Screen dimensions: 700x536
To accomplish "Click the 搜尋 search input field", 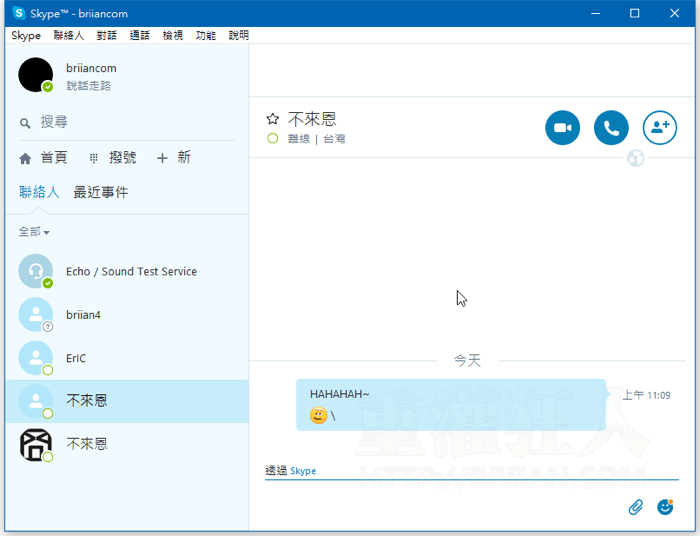I will tap(130, 122).
